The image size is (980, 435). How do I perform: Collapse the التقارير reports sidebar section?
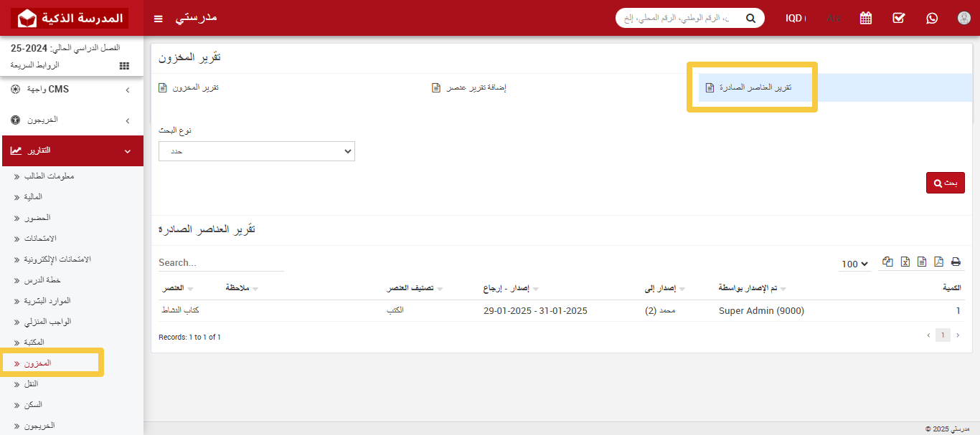click(72, 151)
